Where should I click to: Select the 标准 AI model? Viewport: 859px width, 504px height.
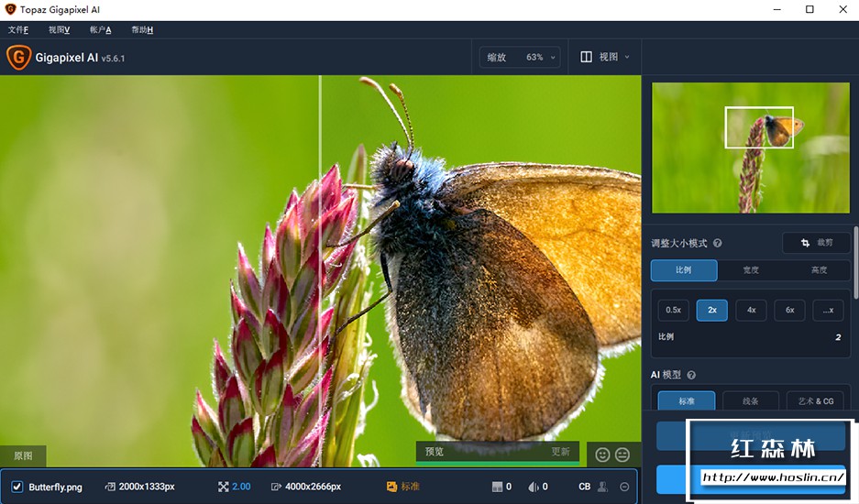coord(687,400)
